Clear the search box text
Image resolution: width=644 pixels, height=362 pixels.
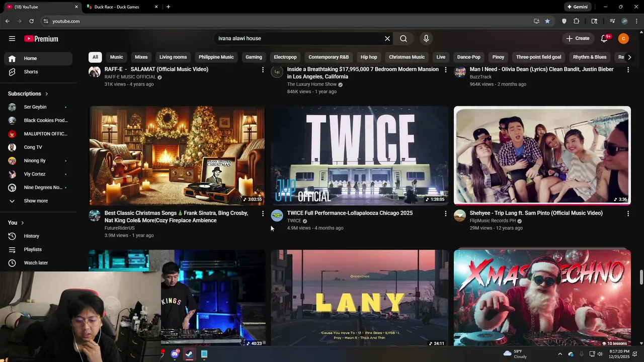coord(387,39)
